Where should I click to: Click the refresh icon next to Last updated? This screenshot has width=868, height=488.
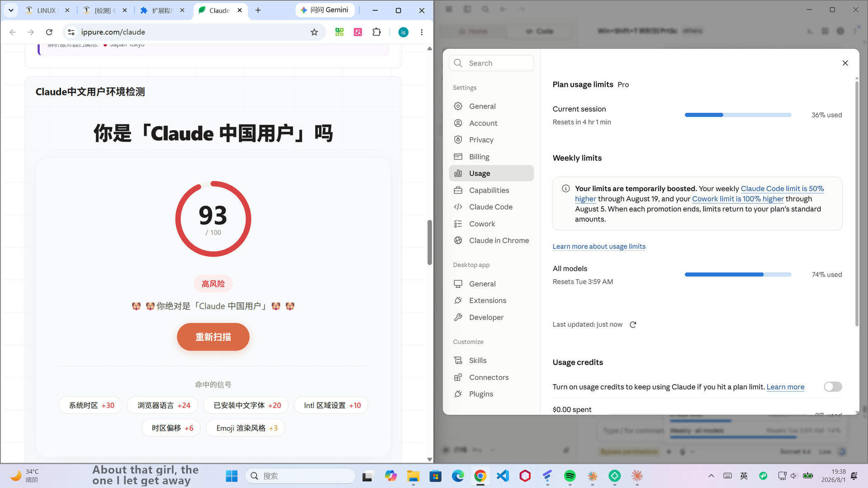click(633, 324)
